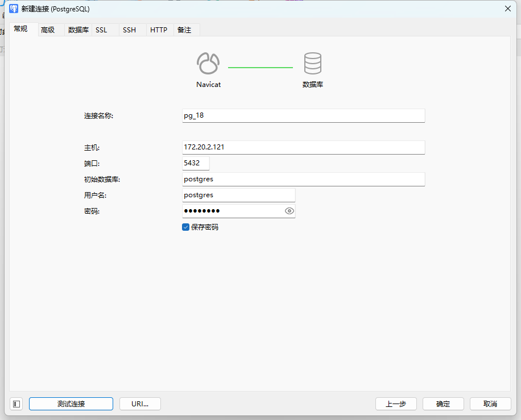Toggle the sidebar panel icon at bottom left
The height and width of the screenshot is (420, 521).
click(x=16, y=404)
